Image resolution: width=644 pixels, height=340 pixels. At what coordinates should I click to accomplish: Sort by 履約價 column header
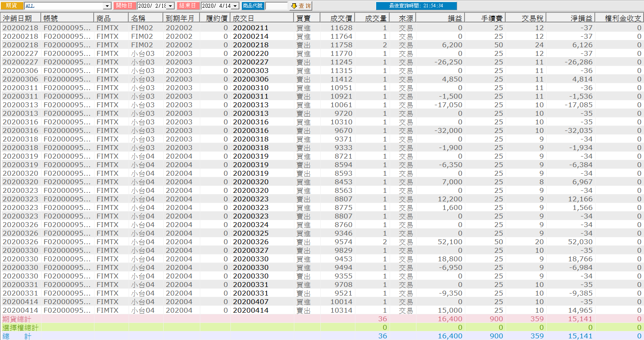click(x=215, y=18)
